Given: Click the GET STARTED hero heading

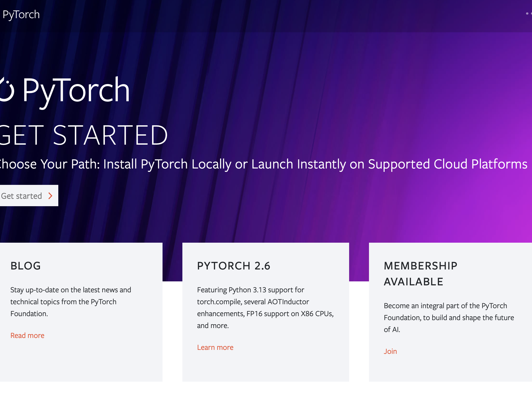Looking at the screenshot, I should tap(84, 135).
